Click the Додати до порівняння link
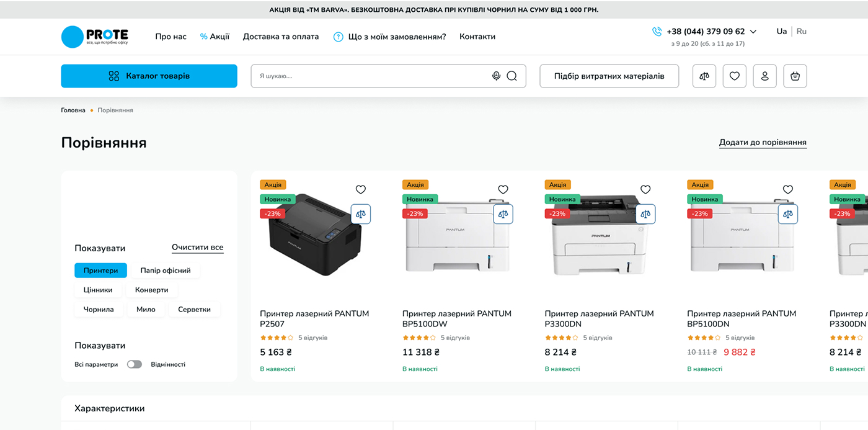Viewport: 868px width, 430px height. 763,142
